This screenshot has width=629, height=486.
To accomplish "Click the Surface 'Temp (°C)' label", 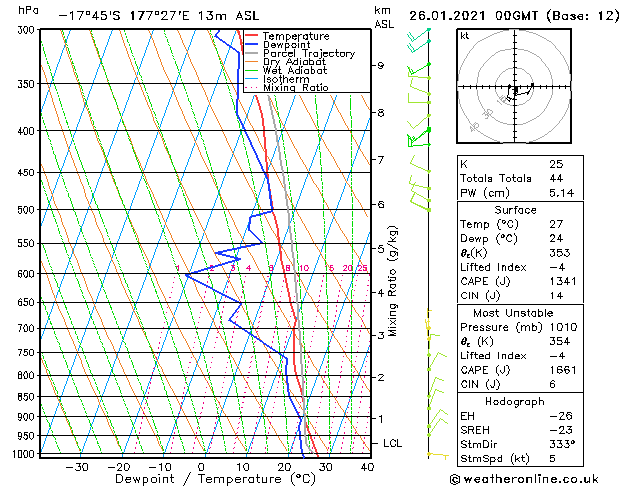I will 489,224.
